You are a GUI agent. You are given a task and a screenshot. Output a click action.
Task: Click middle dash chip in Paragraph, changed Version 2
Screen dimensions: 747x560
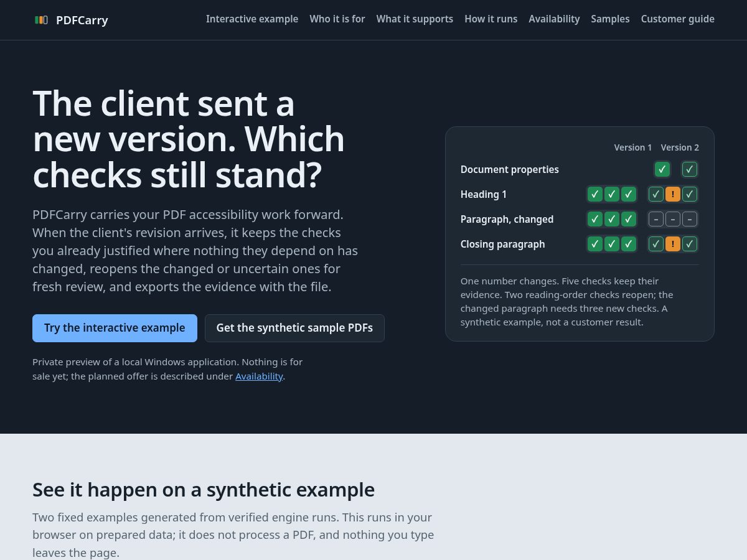[x=673, y=219]
